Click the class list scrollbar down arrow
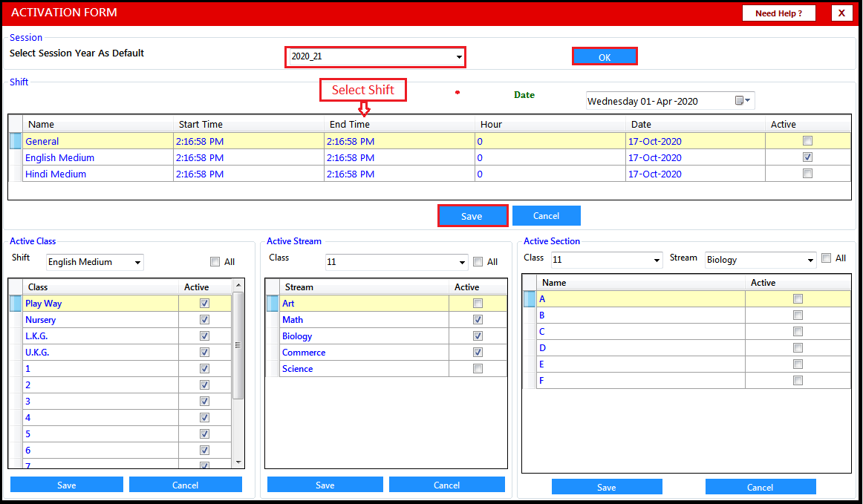 click(238, 462)
